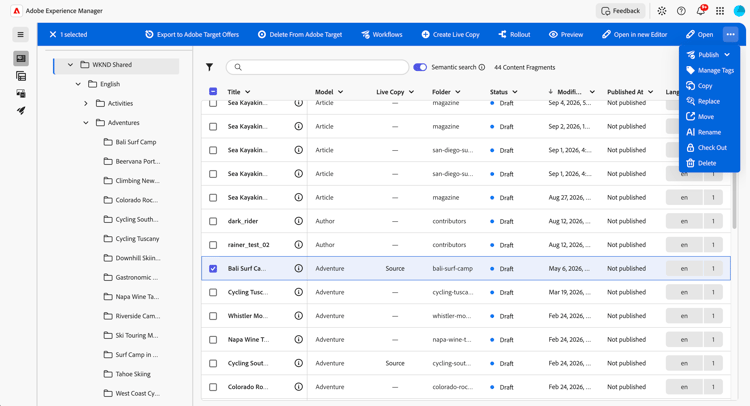Choose Copy from the menu
The image size is (750, 406).
(699, 86)
